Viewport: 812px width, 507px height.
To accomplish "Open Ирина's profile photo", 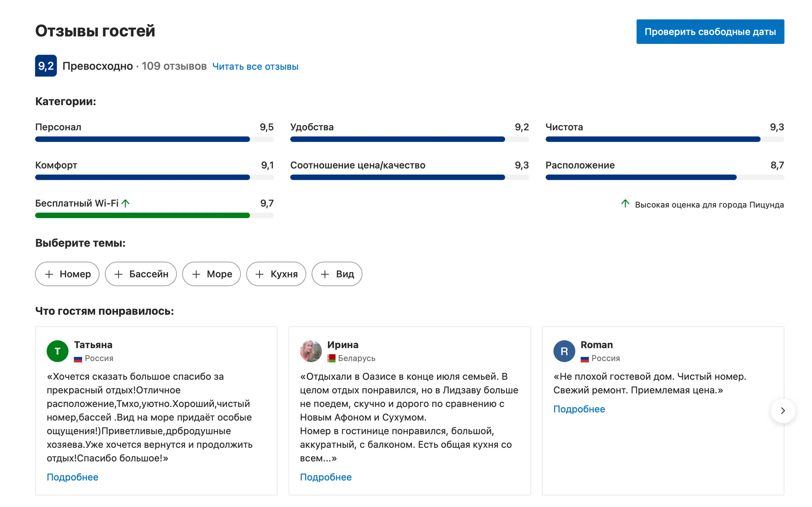I will (x=311, y=351).
